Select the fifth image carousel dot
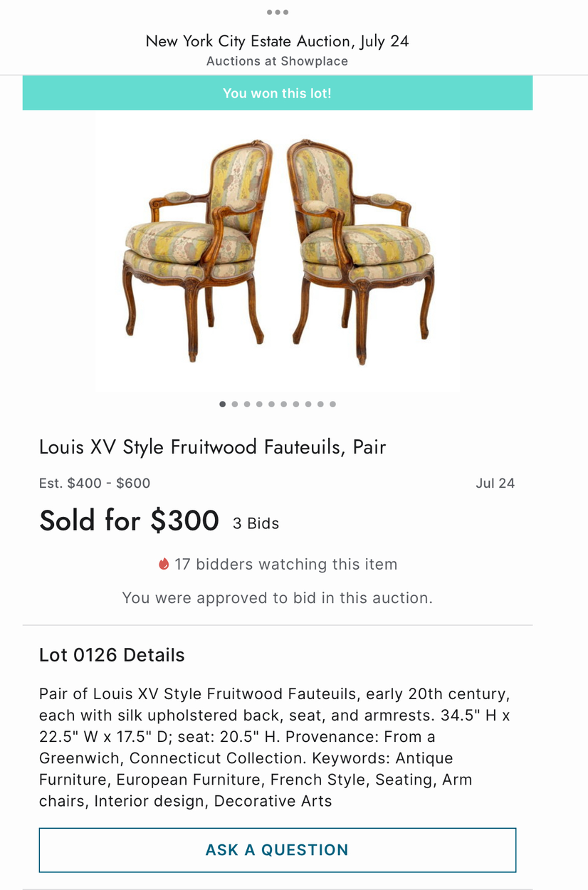The image size is (588, 890). click(x=271, y=404)
